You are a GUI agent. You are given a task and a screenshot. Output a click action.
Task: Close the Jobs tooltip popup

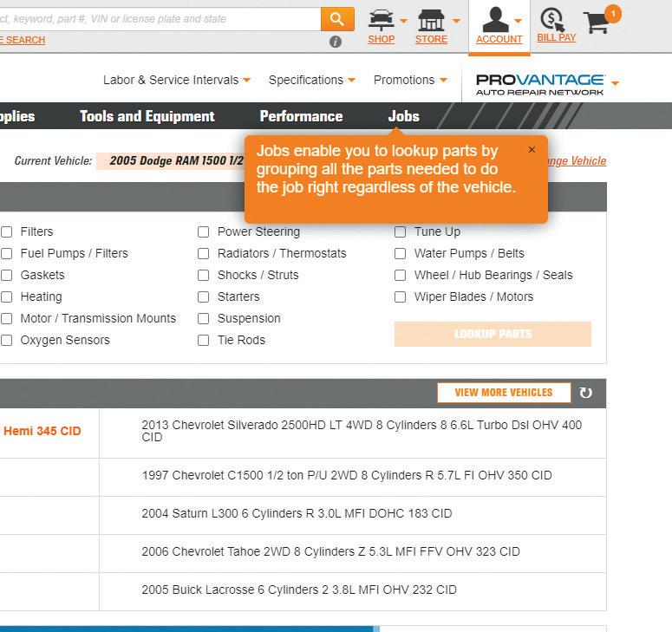[x=532, y=149]
